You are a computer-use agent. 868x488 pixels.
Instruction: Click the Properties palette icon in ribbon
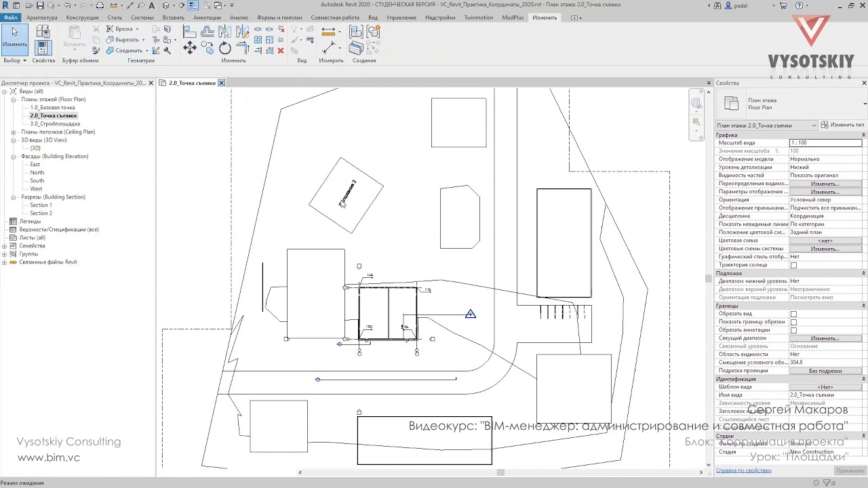pyautogui.click(x=43, y=47)
